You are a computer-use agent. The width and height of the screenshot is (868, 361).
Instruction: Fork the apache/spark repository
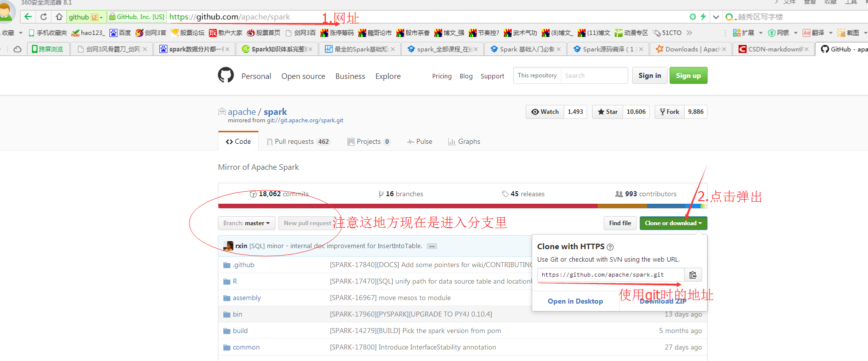tap(669, 112)
